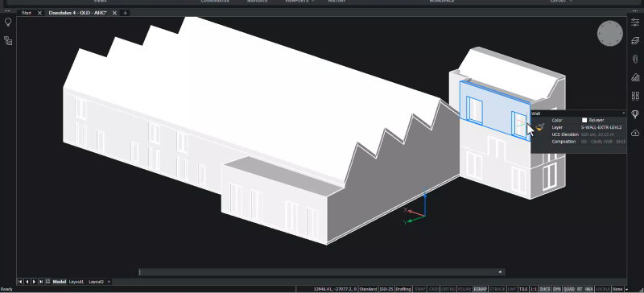Image resolution: width=644 pixels, height=293 pixels.
Task: Click the Composition Cavity Wall value
Action: [x=603, y=142]
